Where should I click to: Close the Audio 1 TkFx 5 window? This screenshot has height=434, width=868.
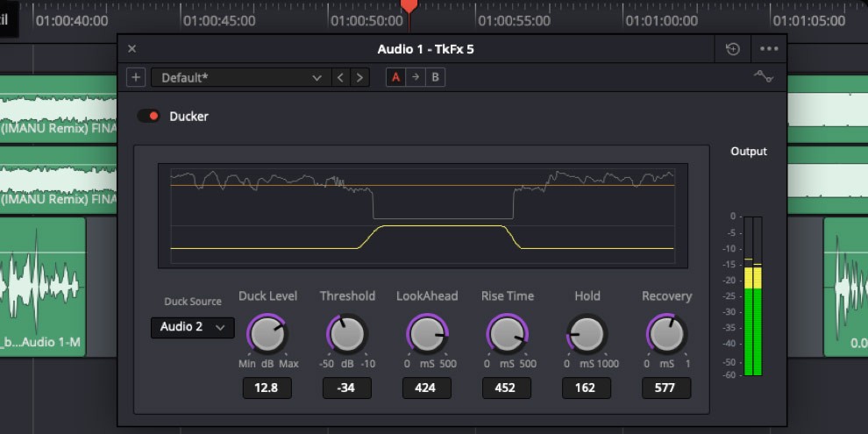(x=132, y=49)
